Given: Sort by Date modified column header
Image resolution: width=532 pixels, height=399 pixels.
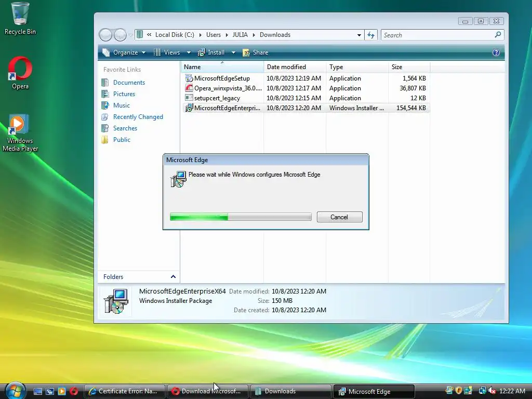Looking at the screenshot, I should (x=295, y=67).
